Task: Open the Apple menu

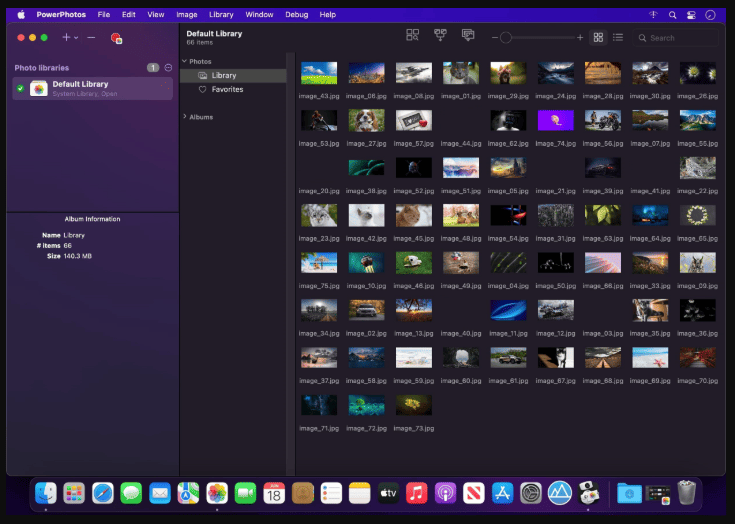Action: point(21,15)
